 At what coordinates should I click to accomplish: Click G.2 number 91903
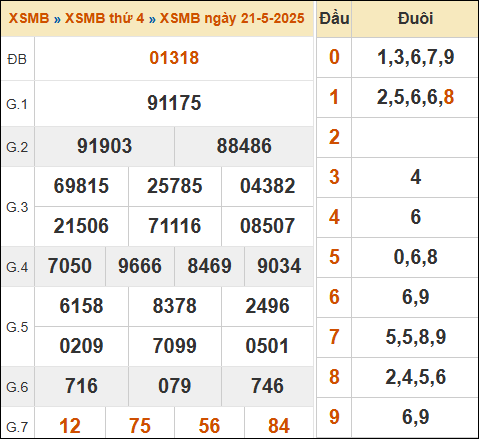coord(104,146)
